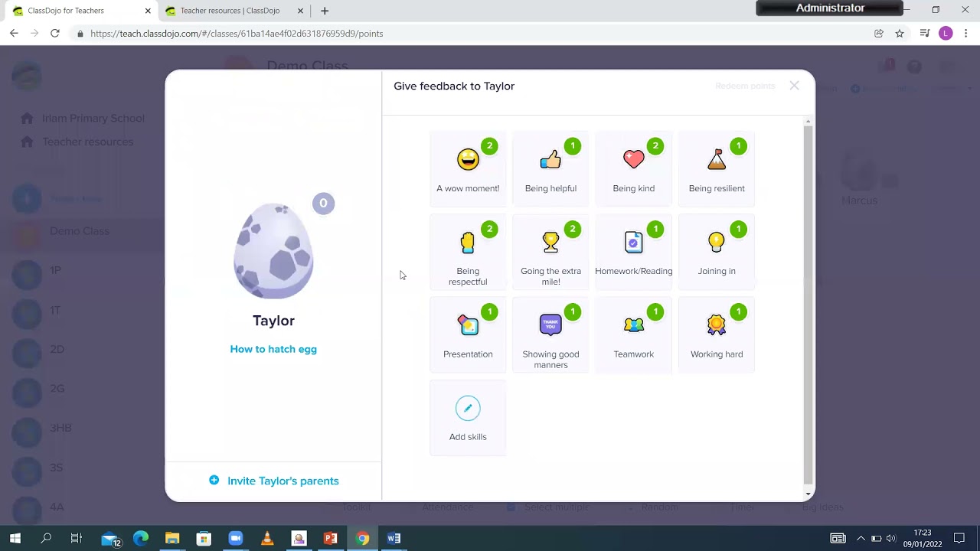Award 'A wow moment!' skill to Taylor
The height and width of the screenshot is (551, 980).
click(468, 168)
